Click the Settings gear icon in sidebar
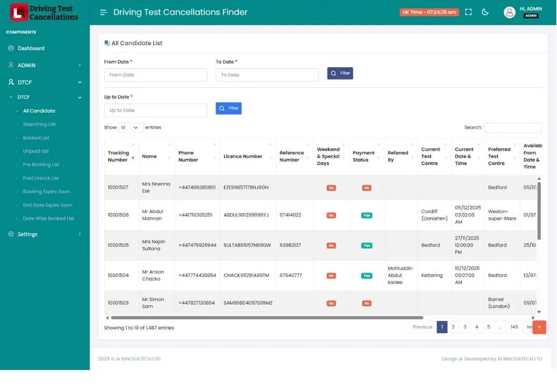This screenshot has width=557, height=392. click(x=11, y=234)
